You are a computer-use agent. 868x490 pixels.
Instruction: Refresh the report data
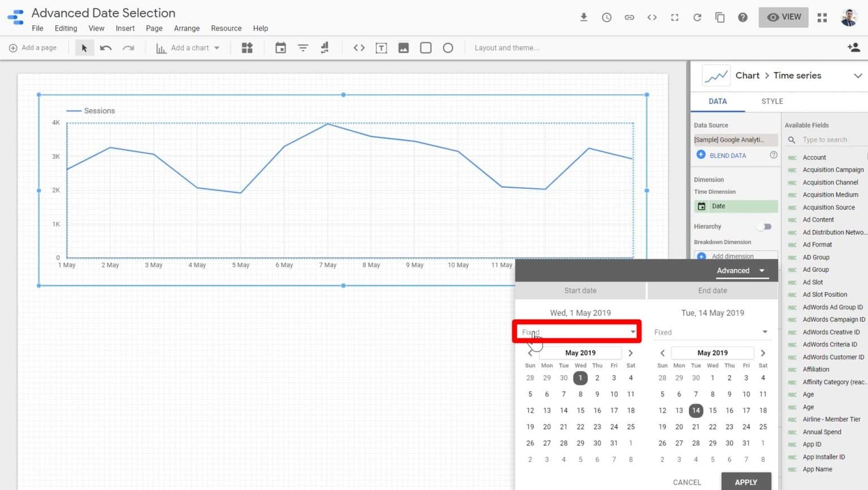point(697,18)
